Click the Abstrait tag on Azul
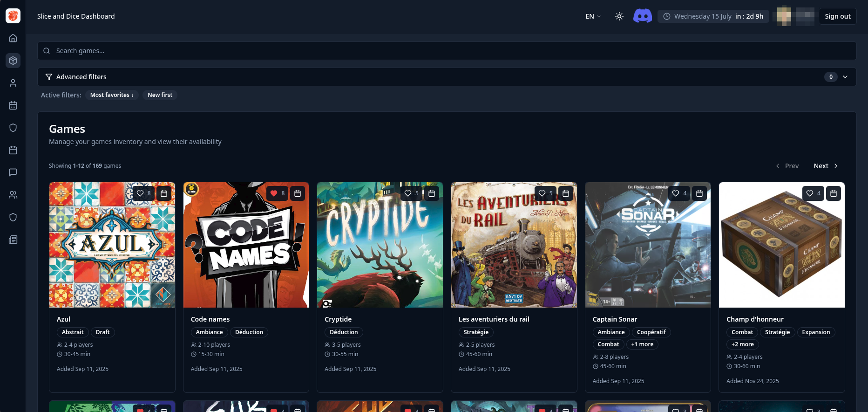The height and width of the screenshot is (412, 868). [73, 332]
